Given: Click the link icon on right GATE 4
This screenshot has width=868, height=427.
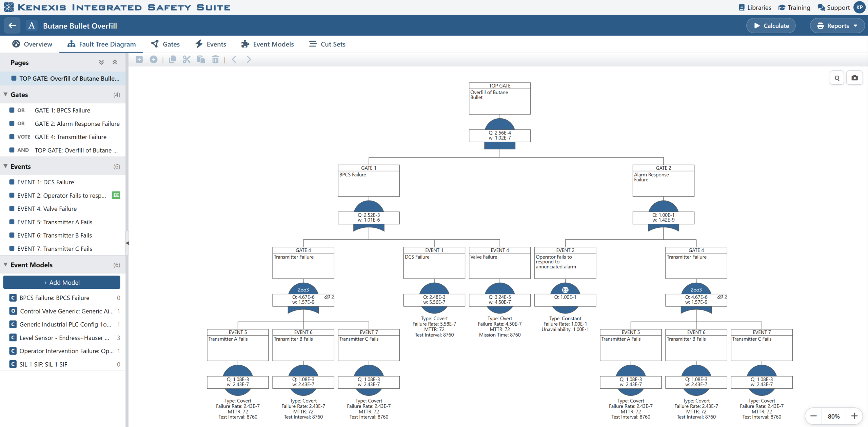Looking at the screenshot, I should (720, 297).
